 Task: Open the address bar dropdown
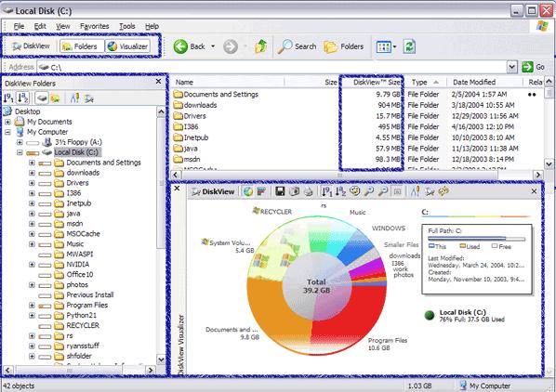point(511,67)
